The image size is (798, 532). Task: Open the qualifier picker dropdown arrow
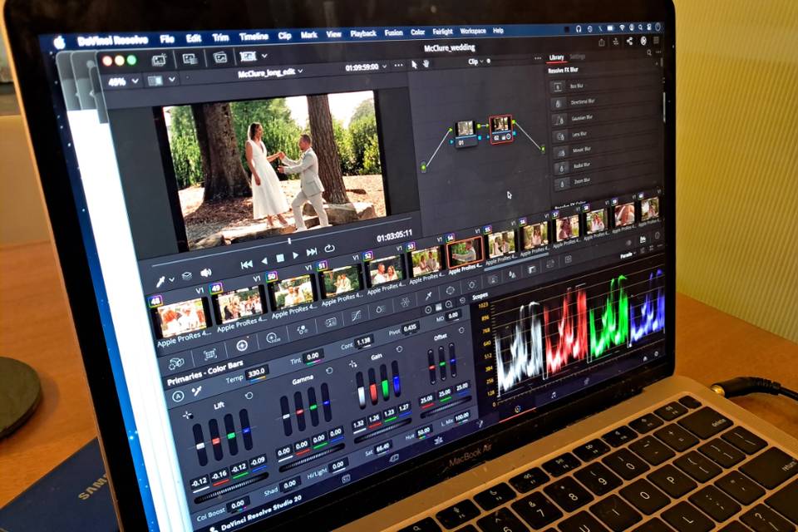click(x=172, y=279)
